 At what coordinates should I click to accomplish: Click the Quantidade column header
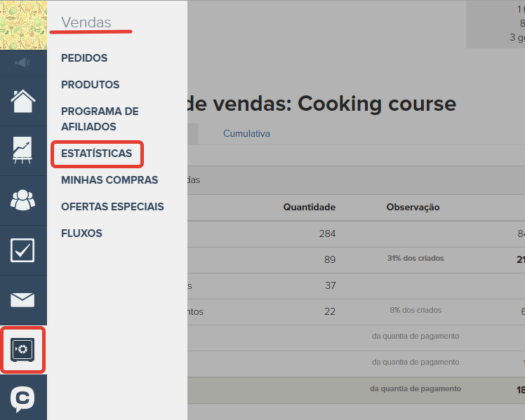pyautogui.click(x=309, y=207)
